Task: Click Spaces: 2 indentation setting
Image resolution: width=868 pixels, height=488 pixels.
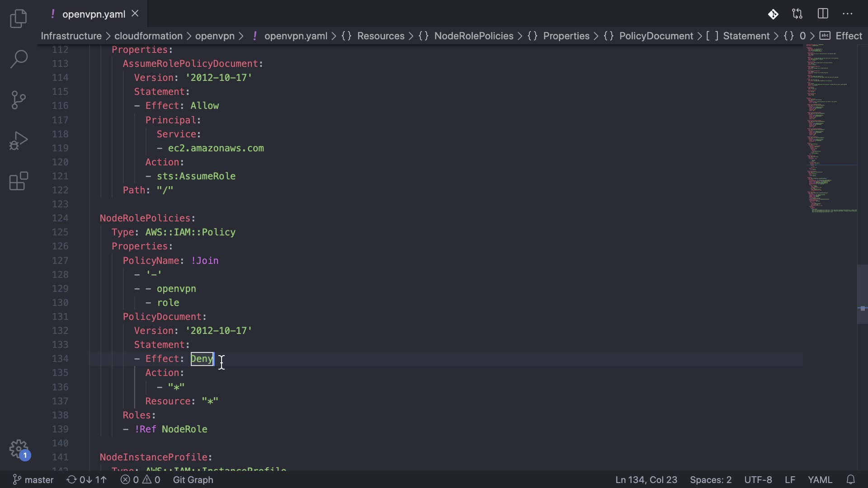Action: (x=710, y=480)
